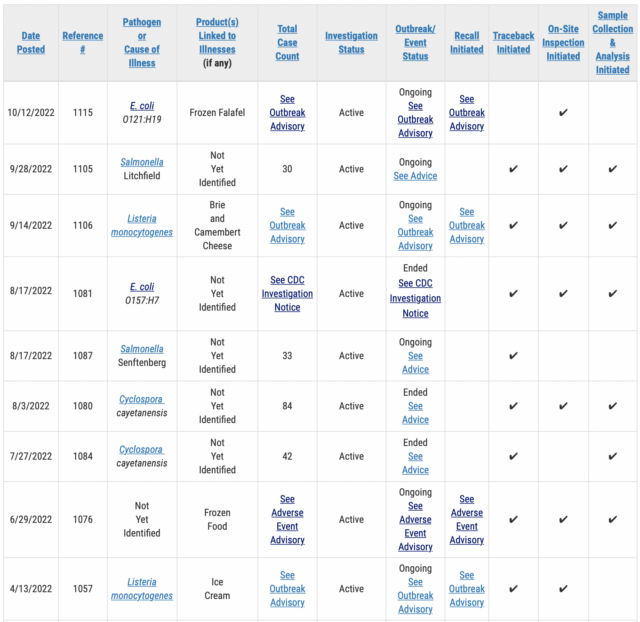Click See Advice link for Salmonella Senftenberg
The height and width of the screenshot is (622, 640).
(x=415, y=362)
